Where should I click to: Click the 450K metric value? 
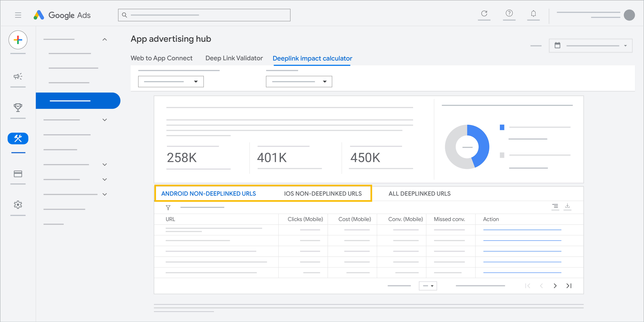365,158
